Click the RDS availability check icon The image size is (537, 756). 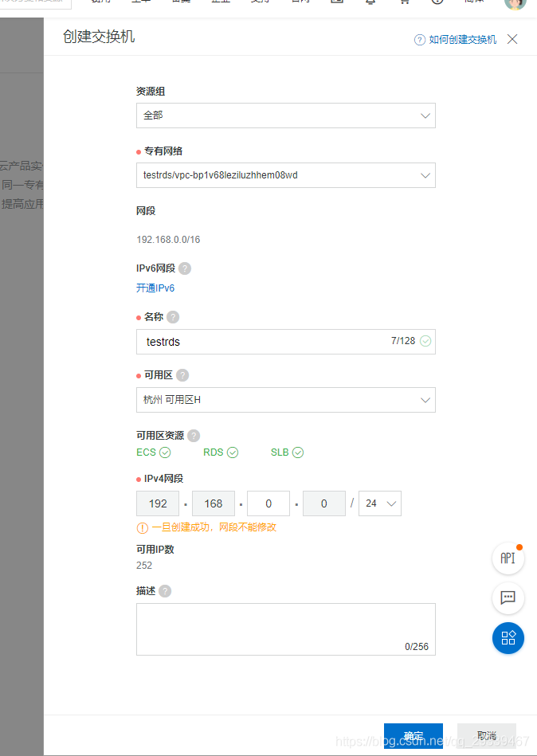click(233, 452)
